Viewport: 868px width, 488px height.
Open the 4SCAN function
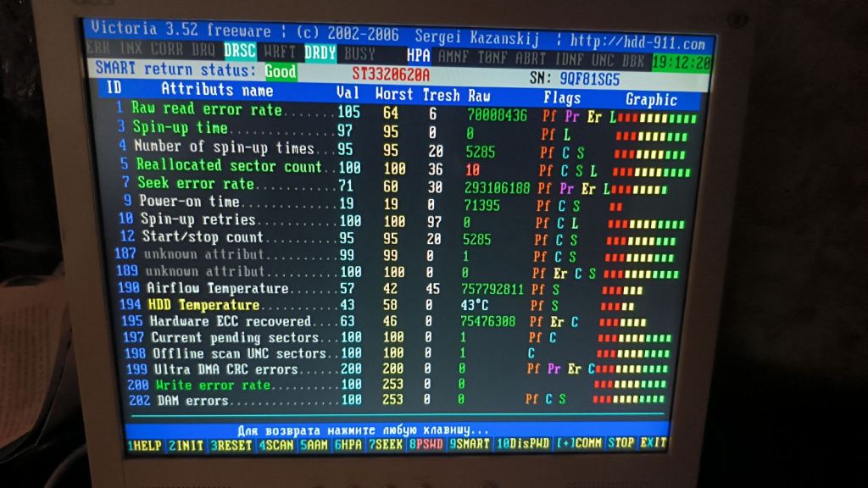pos(277,445)
